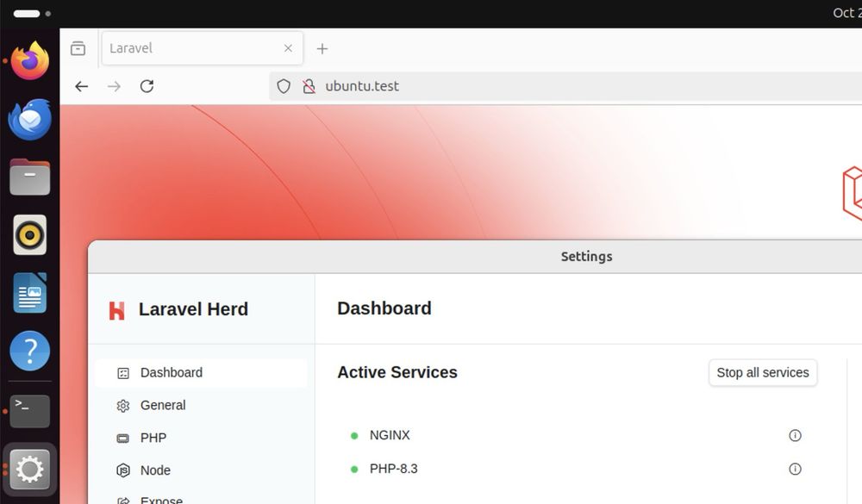This screenshot has height=504, width=862.
Task: Open a new browser tab
Action: (322, 49)
